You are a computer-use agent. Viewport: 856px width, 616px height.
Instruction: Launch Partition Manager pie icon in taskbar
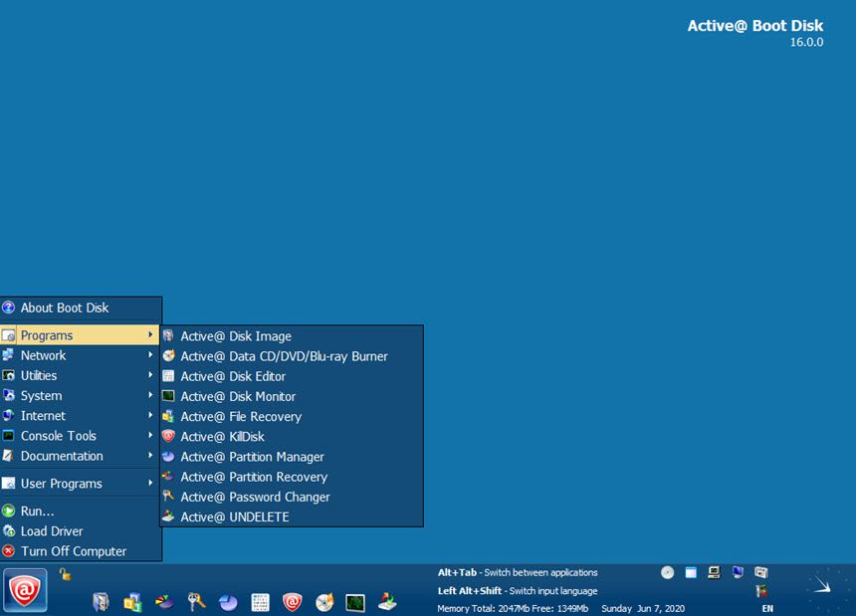(x=228, y=602)
